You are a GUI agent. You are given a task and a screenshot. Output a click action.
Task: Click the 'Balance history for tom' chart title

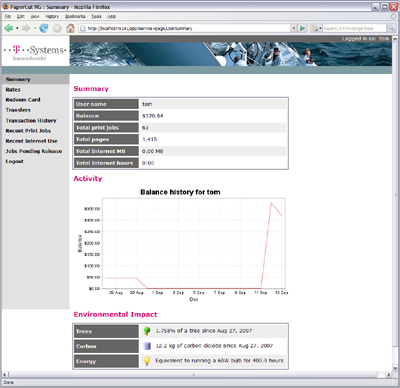coord(180,192)
